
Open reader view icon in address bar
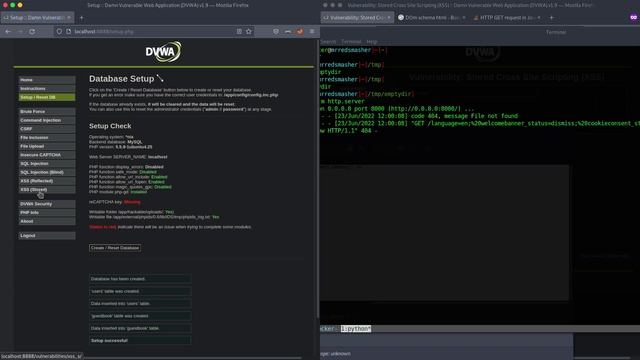pyautogui.click(x=239, y=31)
